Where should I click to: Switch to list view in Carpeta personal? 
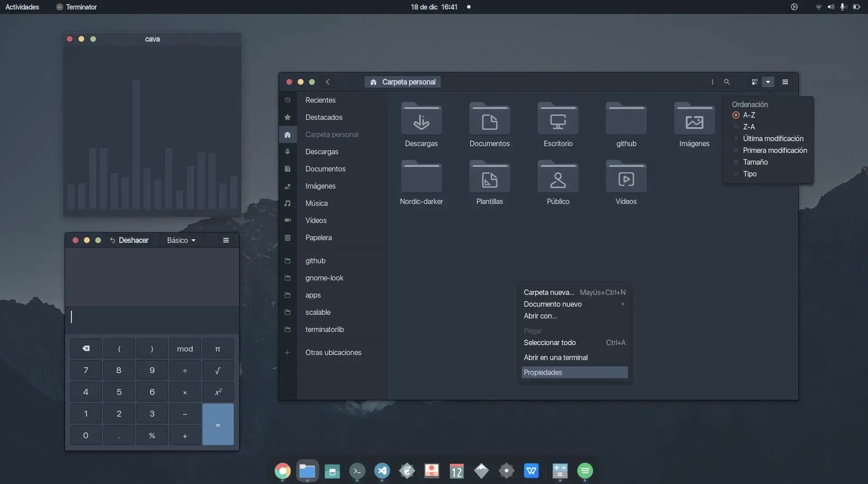[x=754, y=82]
